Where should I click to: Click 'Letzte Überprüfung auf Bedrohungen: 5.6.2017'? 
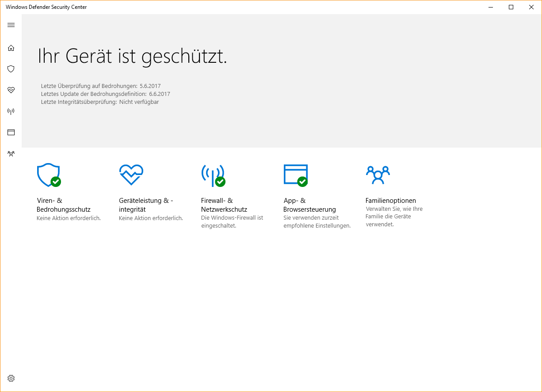pos(101,86)
